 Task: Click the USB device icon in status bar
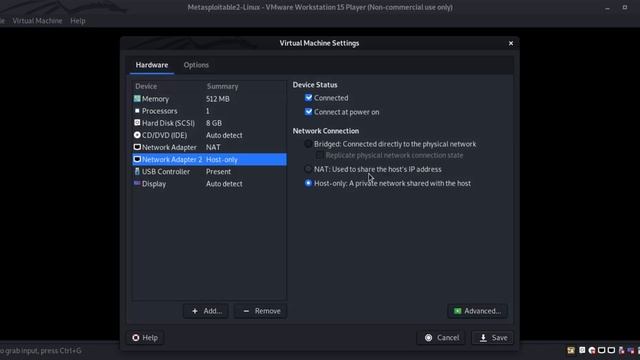622,350
